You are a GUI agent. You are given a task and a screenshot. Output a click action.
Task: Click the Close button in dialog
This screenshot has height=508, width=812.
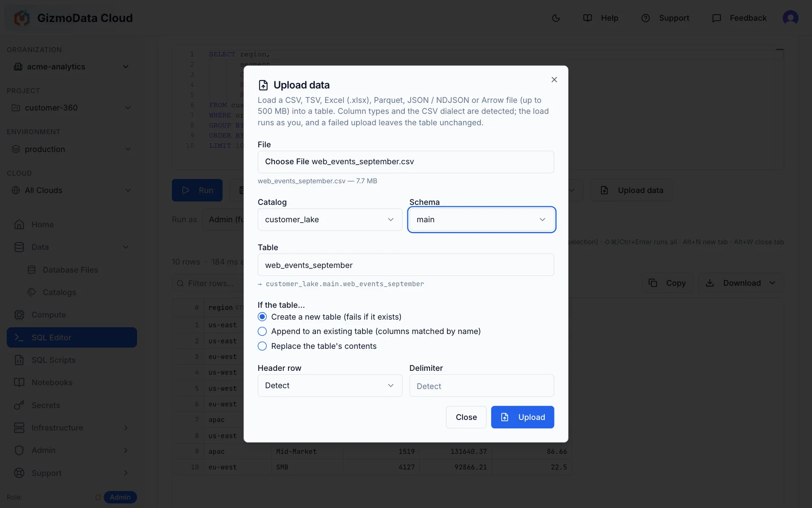[466, 417]
